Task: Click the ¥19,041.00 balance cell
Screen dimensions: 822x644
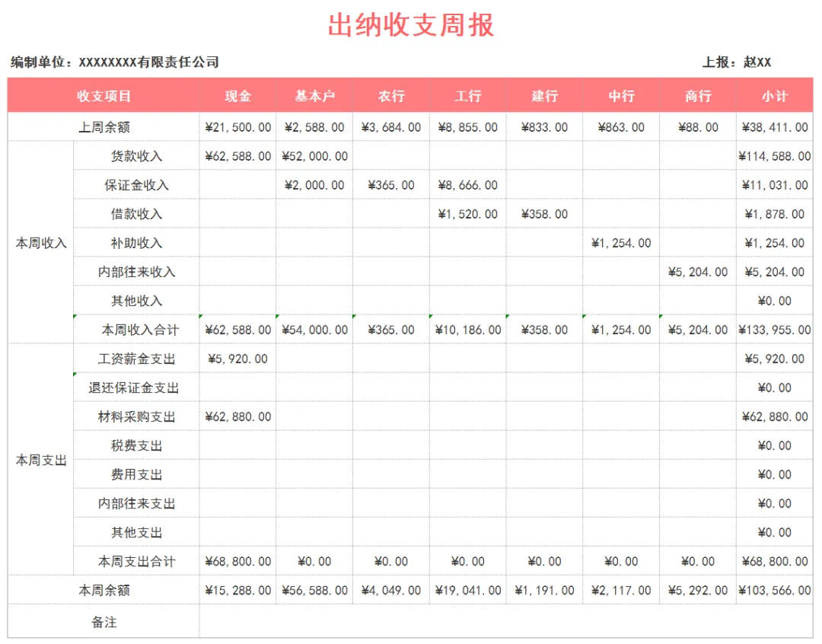Action: click(467, 590)
